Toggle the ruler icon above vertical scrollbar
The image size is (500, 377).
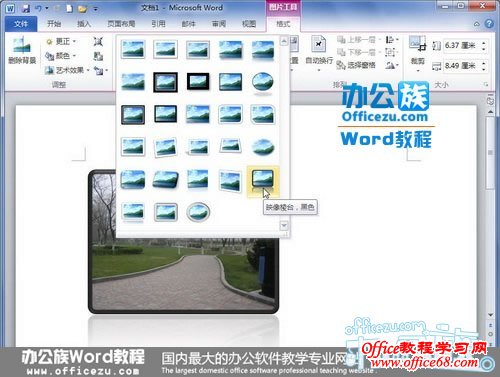(490, 101)
